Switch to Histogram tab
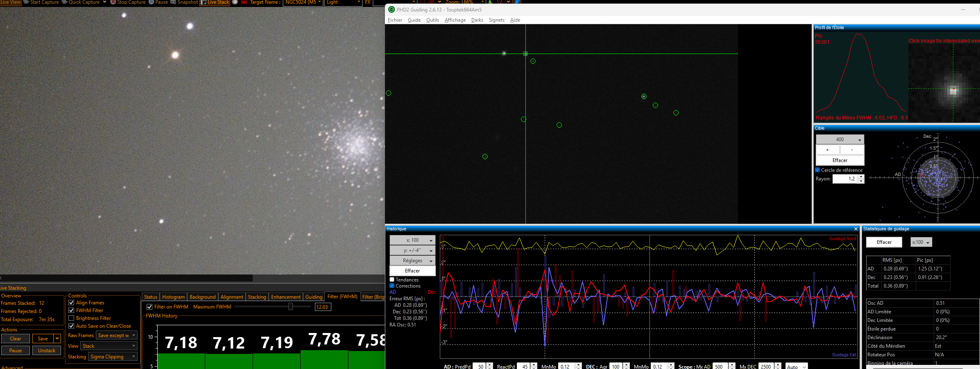Viewport: 980px width, 369px height. pos(173,297)
